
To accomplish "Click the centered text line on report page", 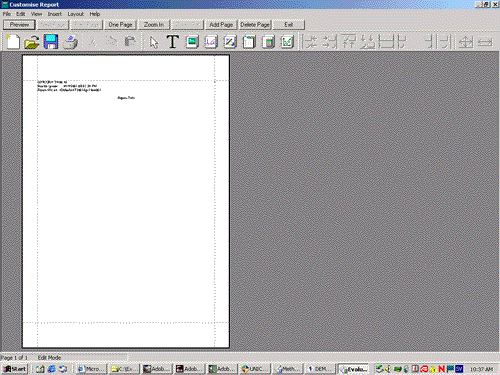I will click(126, 98).
